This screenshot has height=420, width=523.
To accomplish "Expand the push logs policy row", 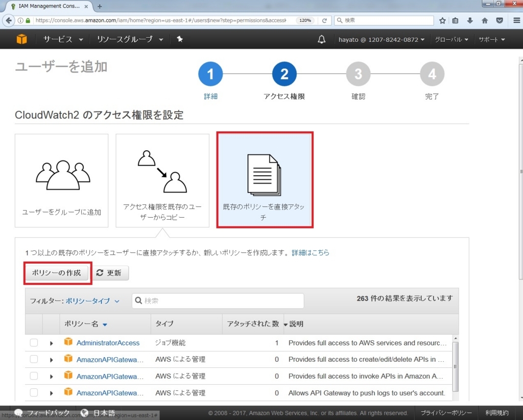I will click(x=52, y=393).
